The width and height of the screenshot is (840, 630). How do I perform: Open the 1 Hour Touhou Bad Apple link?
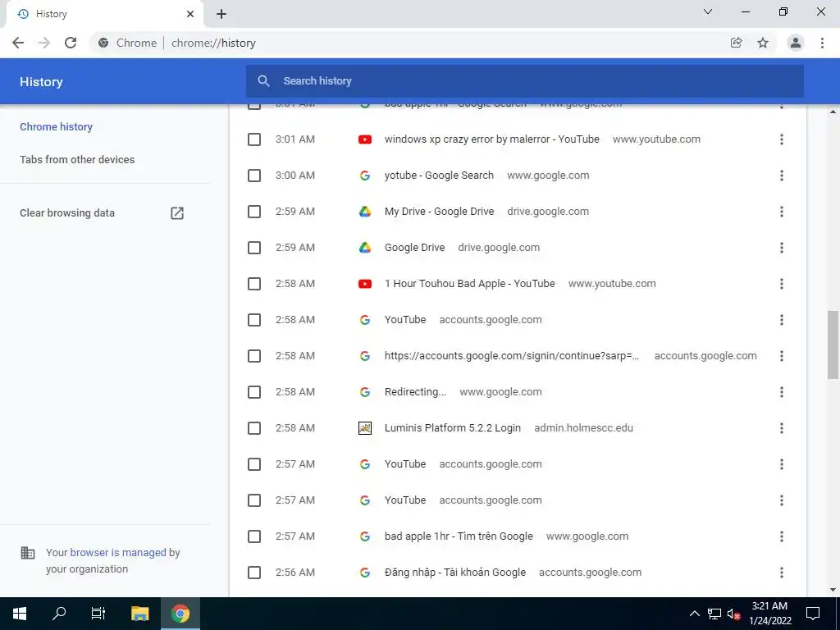click(x=469, y=284)
